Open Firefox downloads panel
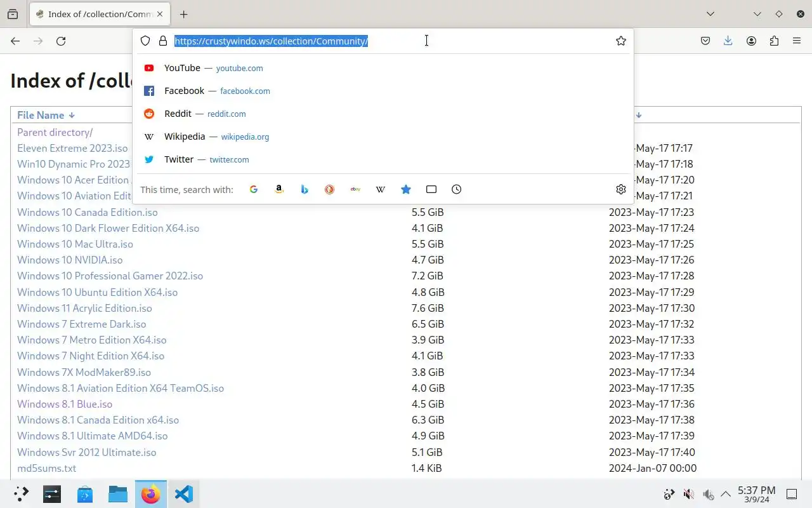 728,41
